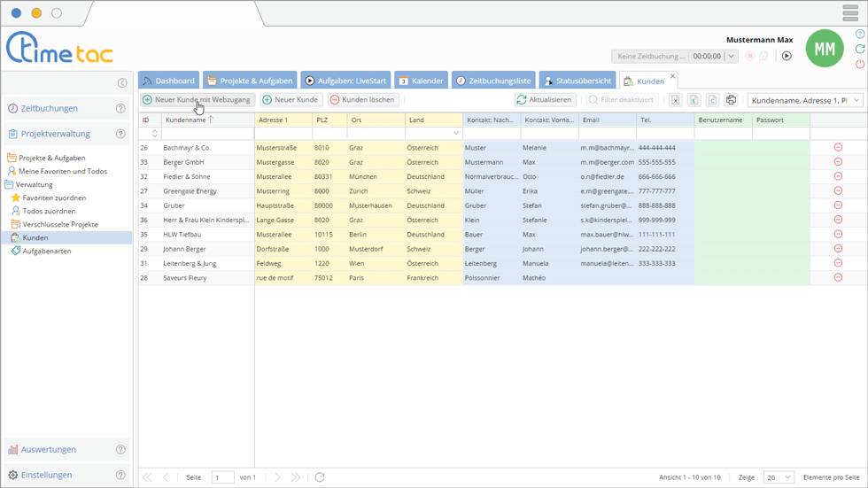
Task: Start time tracking with the play button
Action: [x=786, y=56]
